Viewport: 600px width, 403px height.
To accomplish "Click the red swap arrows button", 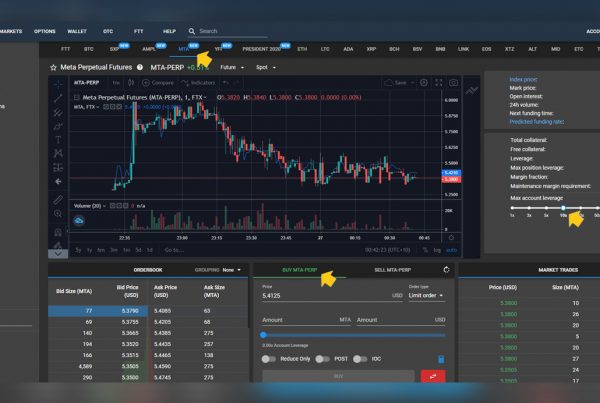I will [x=433, y=377].
